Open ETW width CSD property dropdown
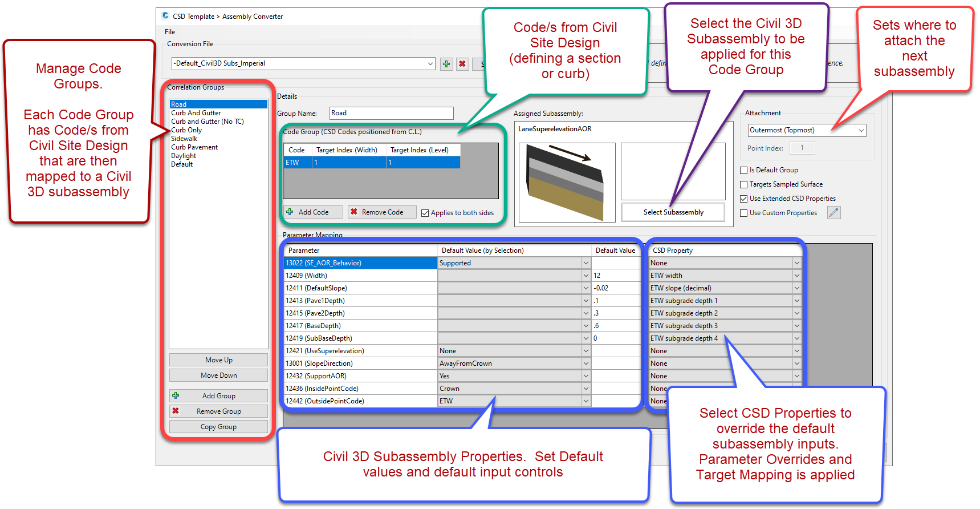The width and height of the screenshot is (980, 509). [796, 276]
